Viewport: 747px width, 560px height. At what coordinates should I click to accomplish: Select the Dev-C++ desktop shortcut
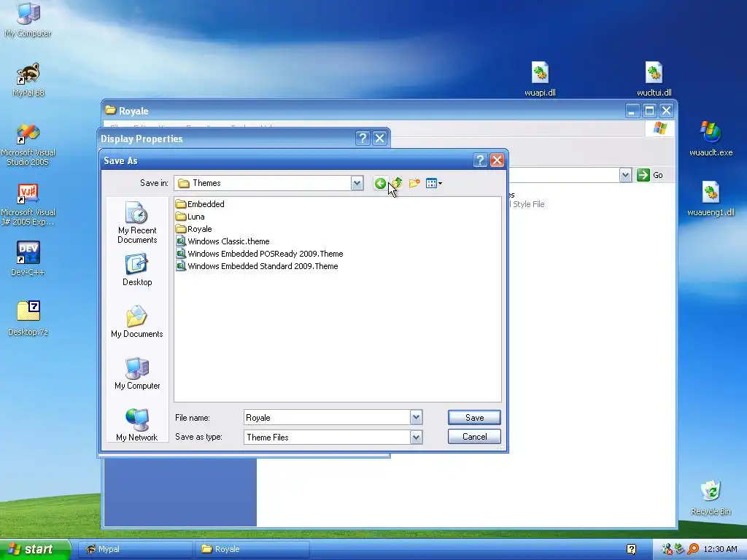point(28,259)
